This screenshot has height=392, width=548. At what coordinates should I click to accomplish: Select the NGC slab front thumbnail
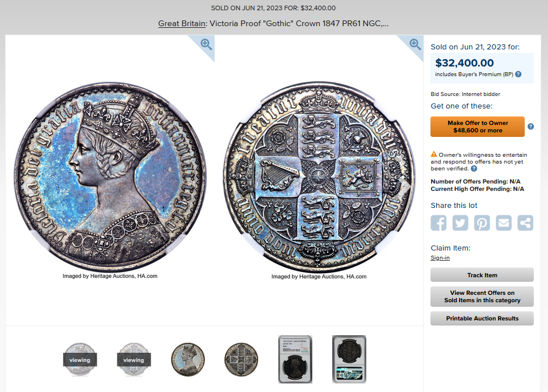[x=295, y=360]
